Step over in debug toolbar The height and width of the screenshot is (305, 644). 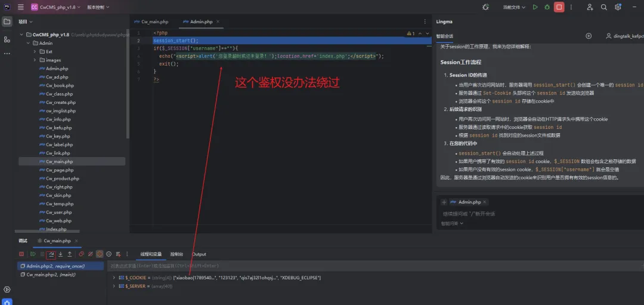pos(51,254)
